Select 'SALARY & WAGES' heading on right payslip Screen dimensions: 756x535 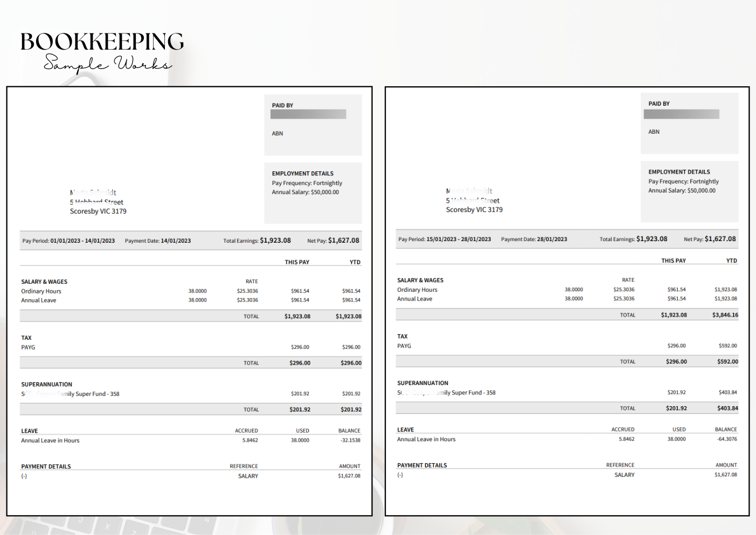click(420, 280)
